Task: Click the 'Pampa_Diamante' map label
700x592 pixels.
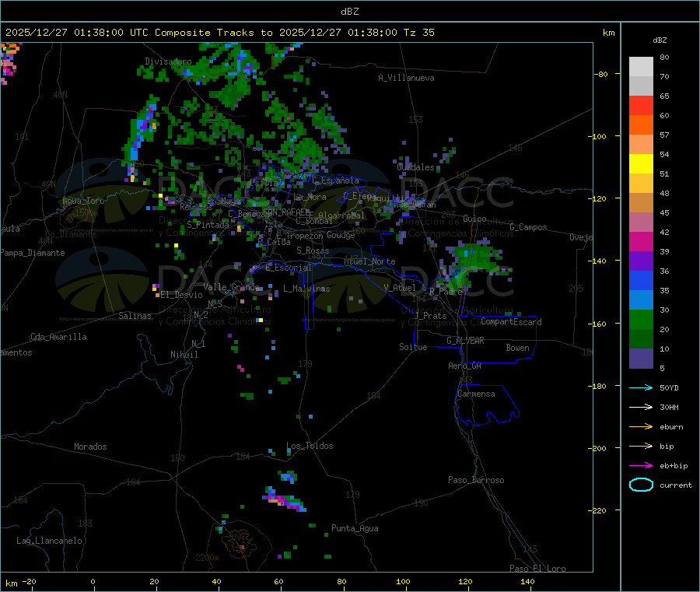Action: coord(33,253)
